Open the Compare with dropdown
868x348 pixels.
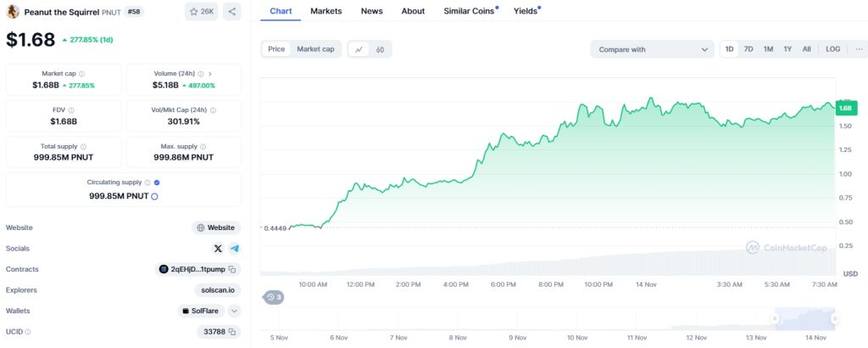pos(653,49)
